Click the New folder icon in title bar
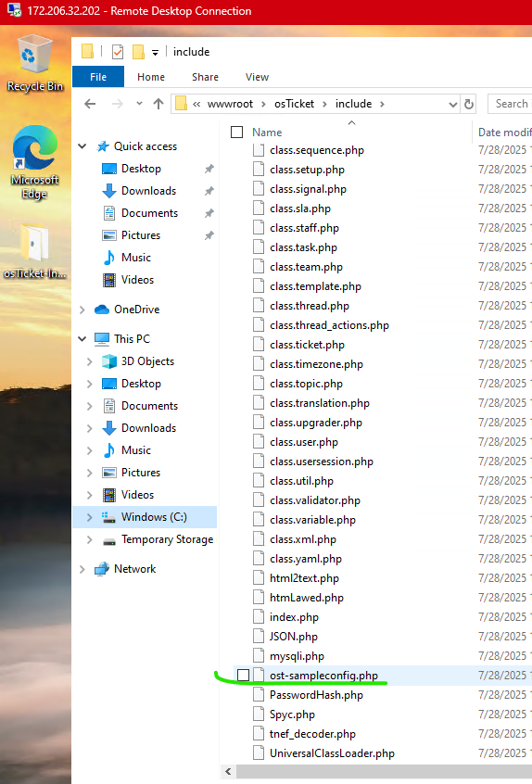Image resolution: width=532 pixels, height=784 pixels. (x=138, y=52)
